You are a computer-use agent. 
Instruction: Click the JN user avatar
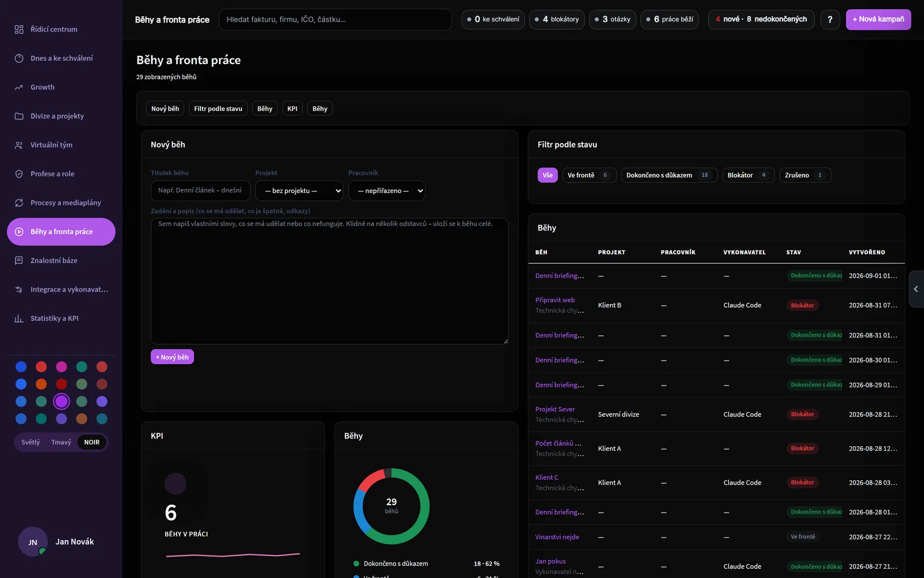pos(33,542)
